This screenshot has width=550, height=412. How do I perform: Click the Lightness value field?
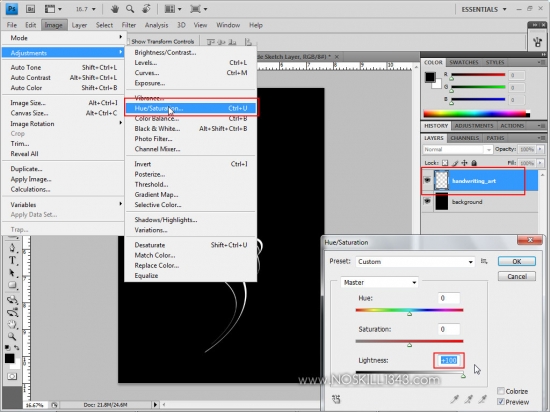[449, 360]
